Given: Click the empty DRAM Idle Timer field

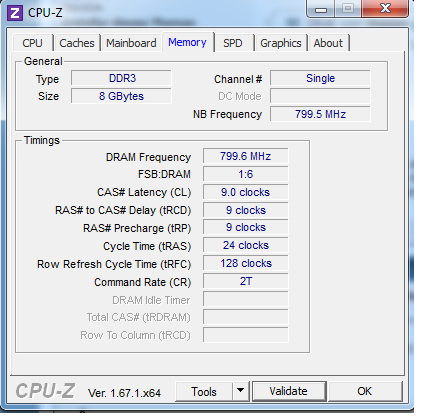Looking at the screenshot, I should [246, 299].
